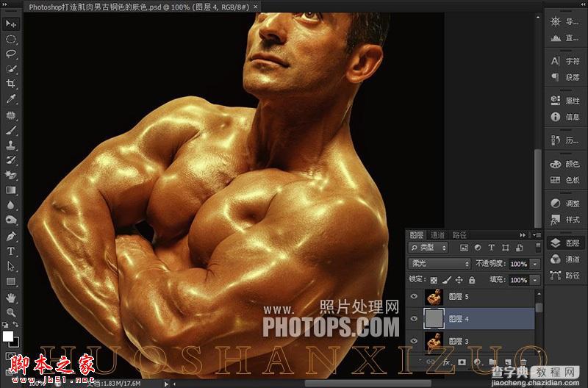The image size is (588, 388).
Task: Click the 不透明度 100% input field
Action: click(x=519, y=264)
